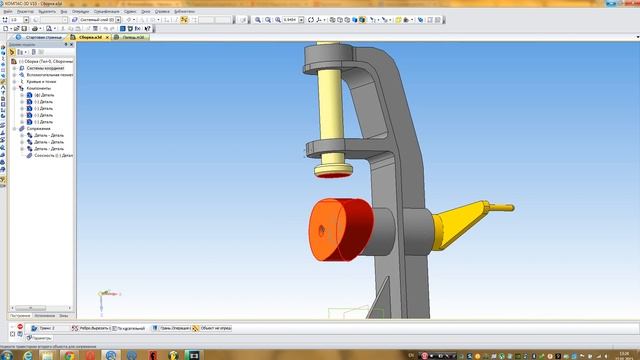
Task: Open Google Chrome from the taskbar
Action: pos(69,355)
